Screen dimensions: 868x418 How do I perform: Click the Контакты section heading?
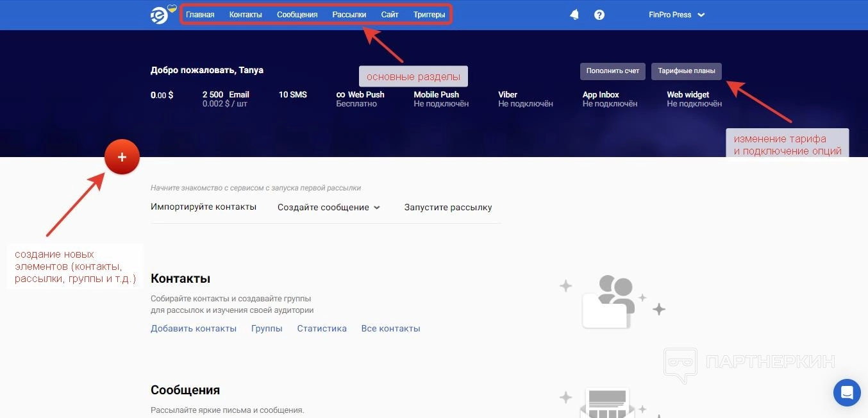point(181,278)
